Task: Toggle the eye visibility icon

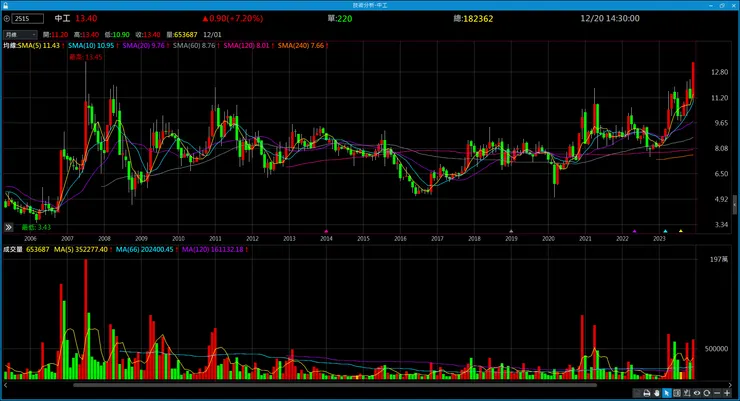Action: point(697,393)
